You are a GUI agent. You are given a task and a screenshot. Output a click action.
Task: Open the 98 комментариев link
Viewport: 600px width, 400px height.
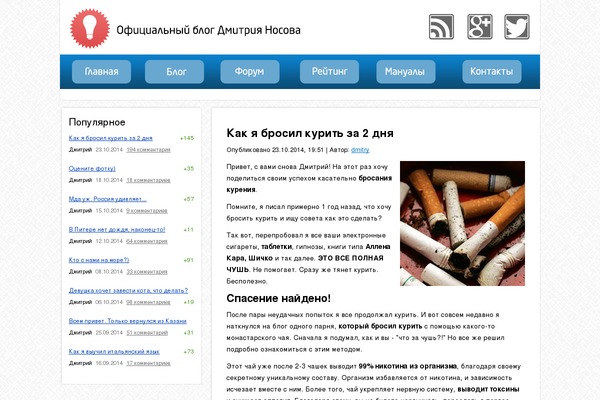[x=148, y=302]
